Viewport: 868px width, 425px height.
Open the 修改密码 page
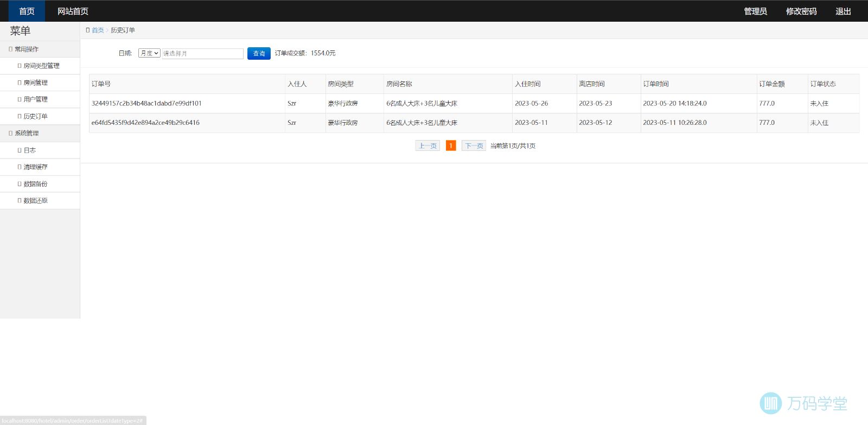click(801, 11)
